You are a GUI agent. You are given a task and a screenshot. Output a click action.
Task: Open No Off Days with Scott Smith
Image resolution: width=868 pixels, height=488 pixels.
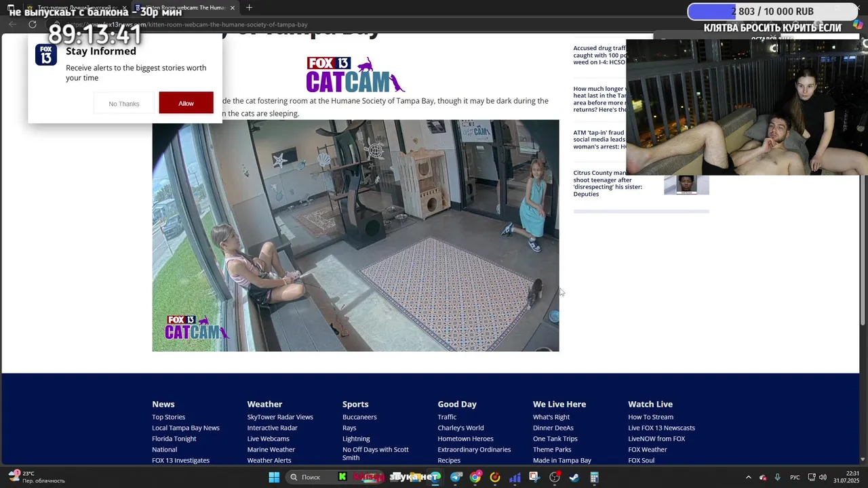(376, 453)
